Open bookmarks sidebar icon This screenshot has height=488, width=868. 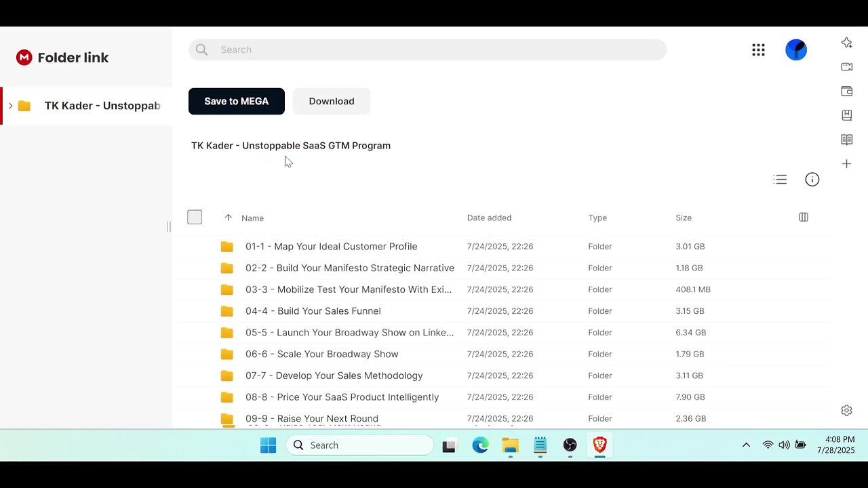pos(847,115)
